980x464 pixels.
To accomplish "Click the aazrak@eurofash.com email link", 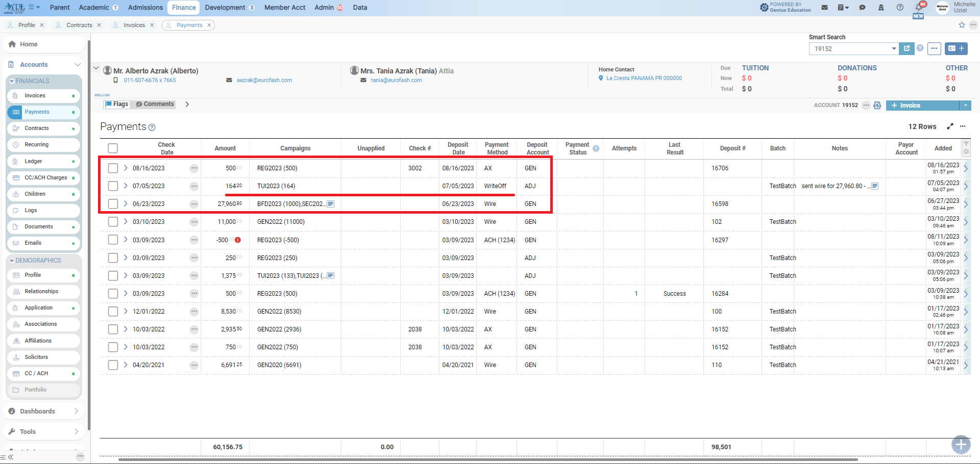I will click(264, 80).
